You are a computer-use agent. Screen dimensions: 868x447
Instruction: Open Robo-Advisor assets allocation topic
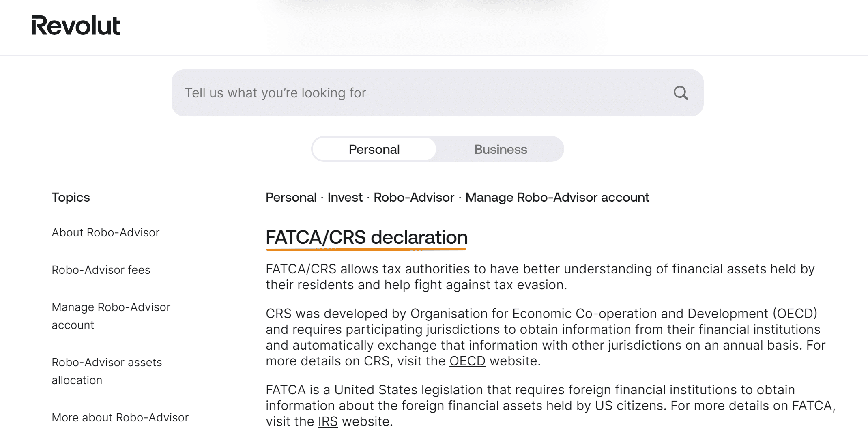point(107,371)
